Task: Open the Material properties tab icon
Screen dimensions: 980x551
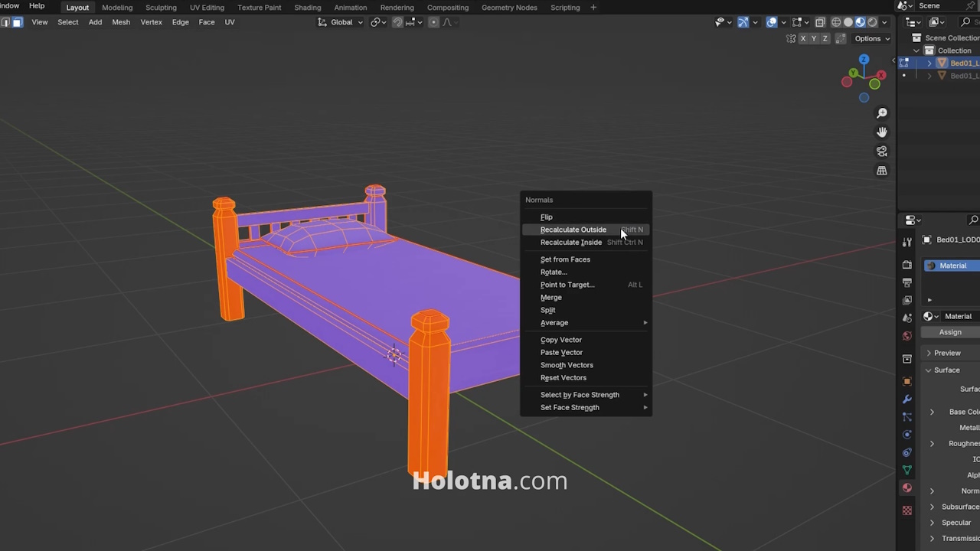Action: [x=907, y=487]
